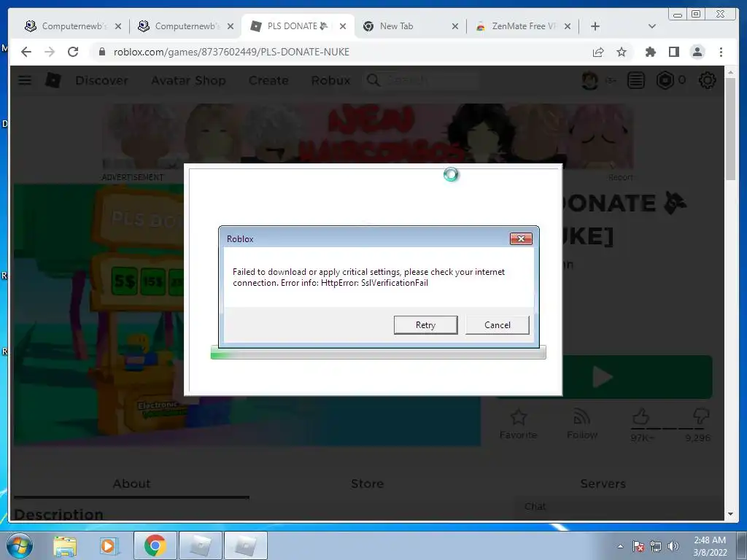This screenshot has height=560, width=747.
Task: Open the Discover page
Action: click(101, 80)
